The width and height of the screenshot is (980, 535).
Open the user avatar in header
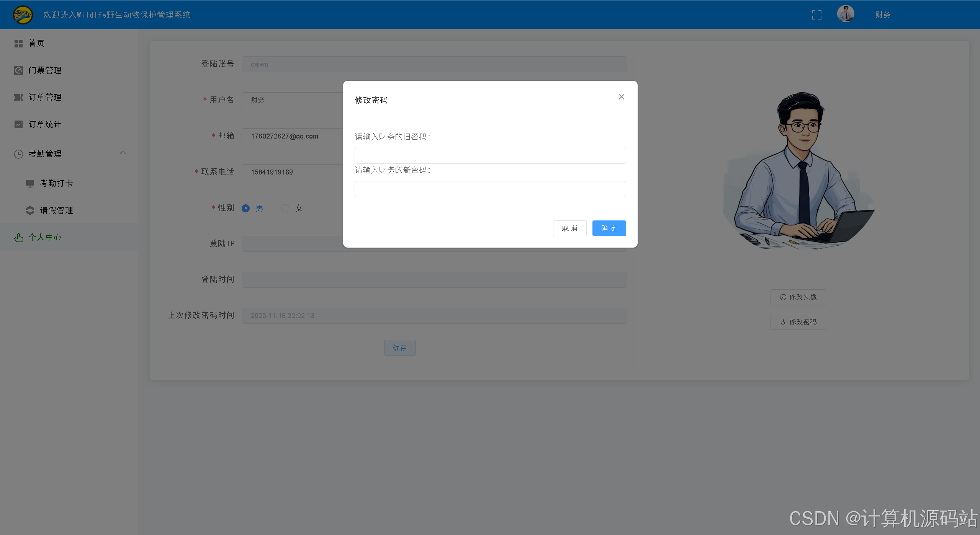[846, 14]
